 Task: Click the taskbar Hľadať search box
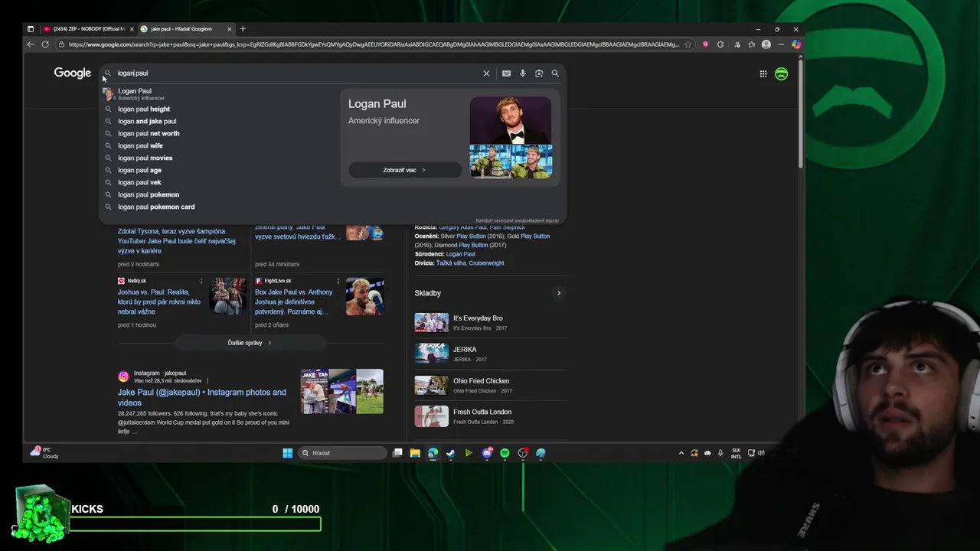(341, 453)
